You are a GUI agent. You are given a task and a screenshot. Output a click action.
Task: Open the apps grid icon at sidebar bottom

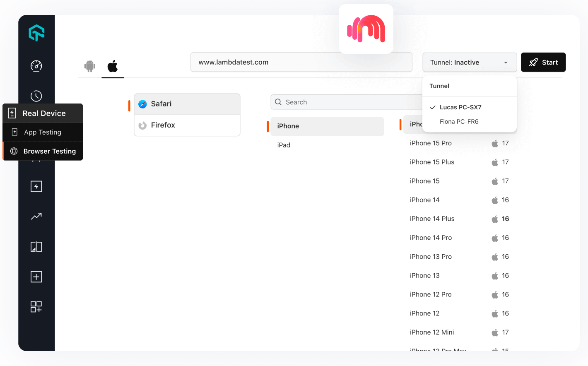[36, 307]
